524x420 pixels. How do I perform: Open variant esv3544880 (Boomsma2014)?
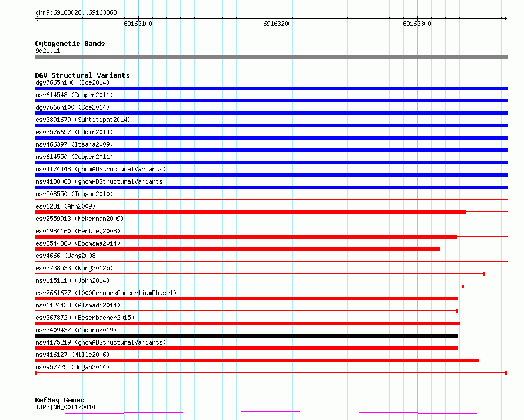78,243
